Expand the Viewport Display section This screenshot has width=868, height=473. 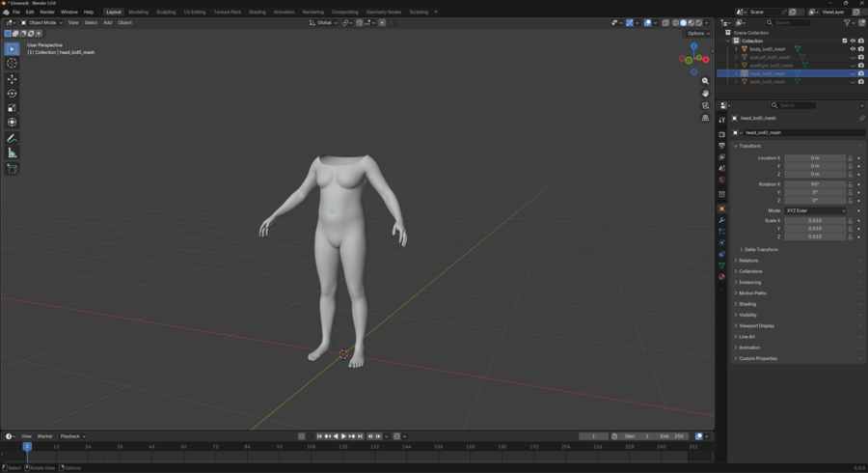(756, 325)
